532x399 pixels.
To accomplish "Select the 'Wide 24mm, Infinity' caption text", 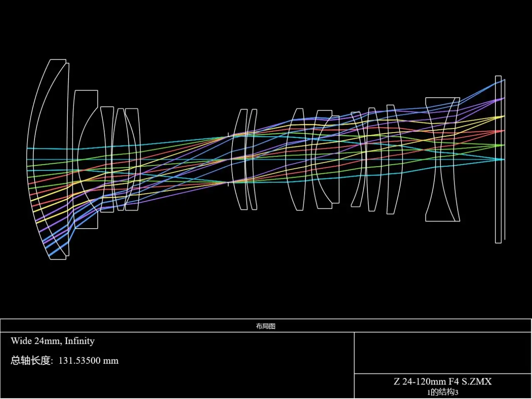I will (x=53, y=341).
